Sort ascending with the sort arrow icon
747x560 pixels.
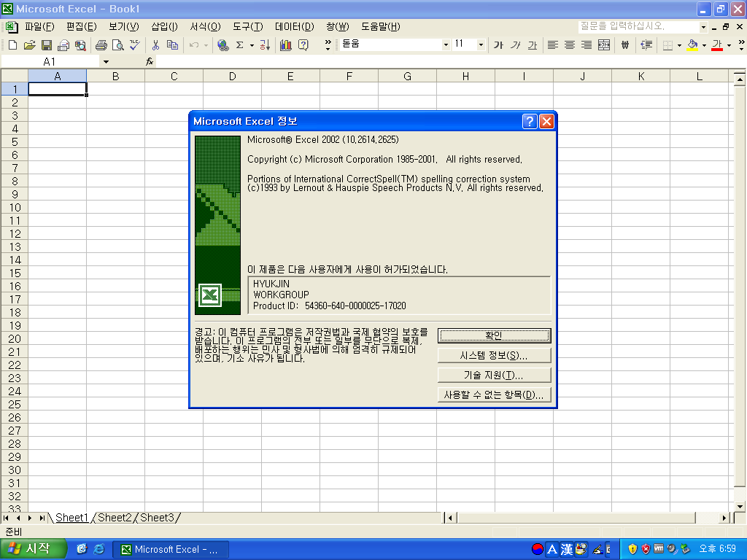click(265, 45)
